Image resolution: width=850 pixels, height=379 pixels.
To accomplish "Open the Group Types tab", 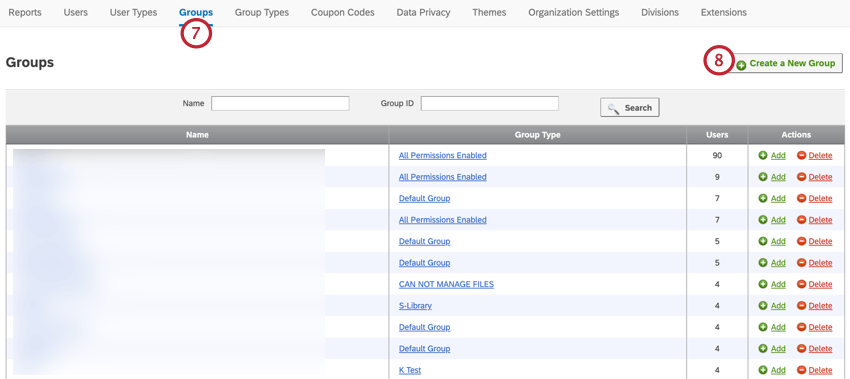I will 262,12.
